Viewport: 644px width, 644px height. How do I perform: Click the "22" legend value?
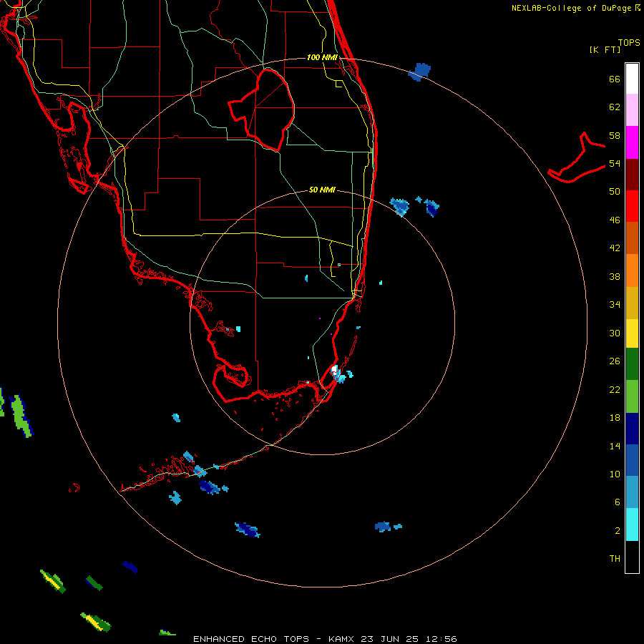pos(615,389)
